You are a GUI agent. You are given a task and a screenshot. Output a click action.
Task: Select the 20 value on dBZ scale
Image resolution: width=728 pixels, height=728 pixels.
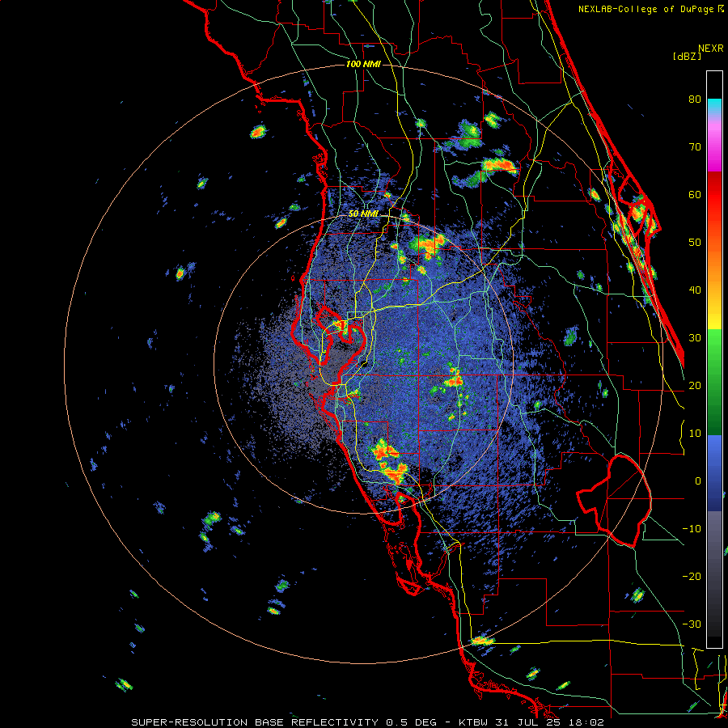pyautogui.click(x=695, y=386)
